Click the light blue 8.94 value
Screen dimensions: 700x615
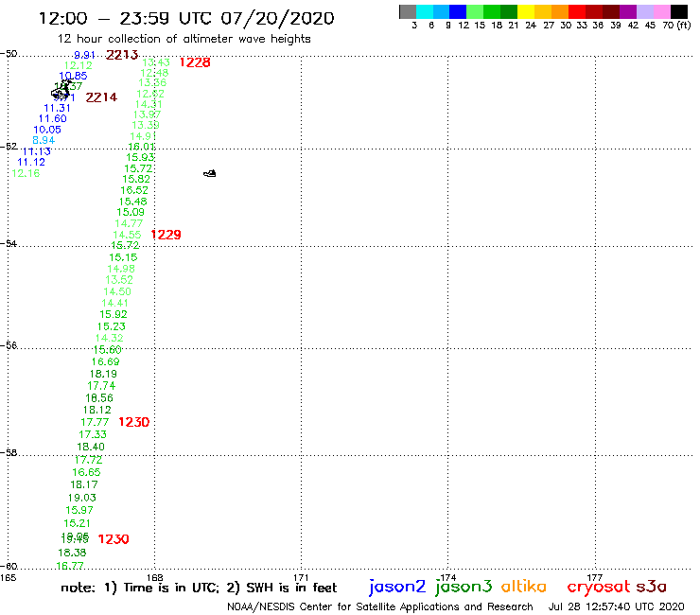[x=44, y=140]
